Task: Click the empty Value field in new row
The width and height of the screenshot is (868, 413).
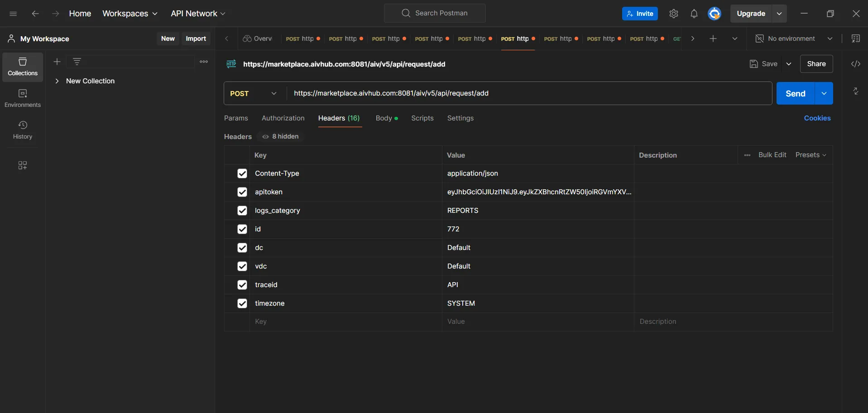Action: click(x=538, y=322)
